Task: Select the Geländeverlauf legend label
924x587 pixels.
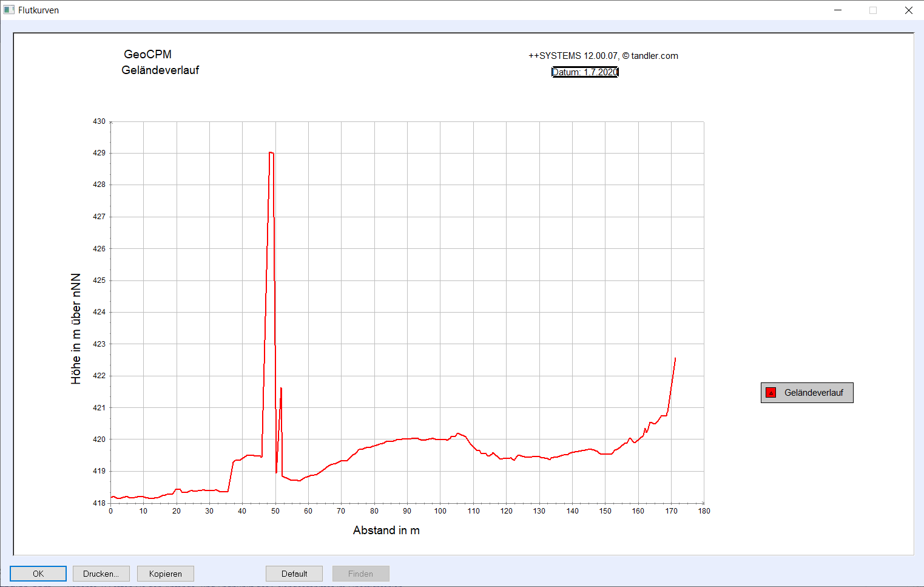Action: coord(814,393)
